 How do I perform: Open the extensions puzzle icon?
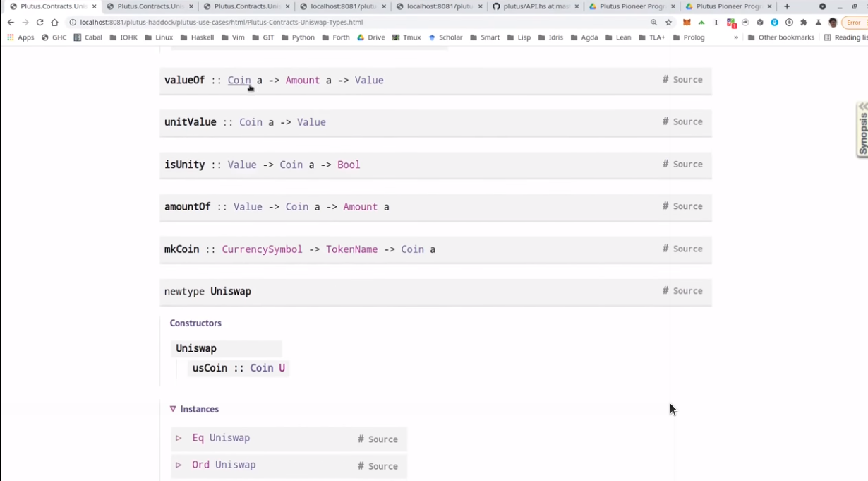pos(804,23)
